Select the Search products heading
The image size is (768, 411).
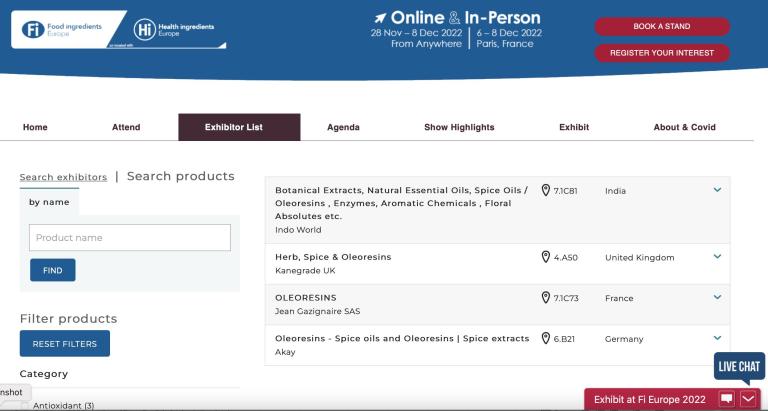tap(181, 176)
